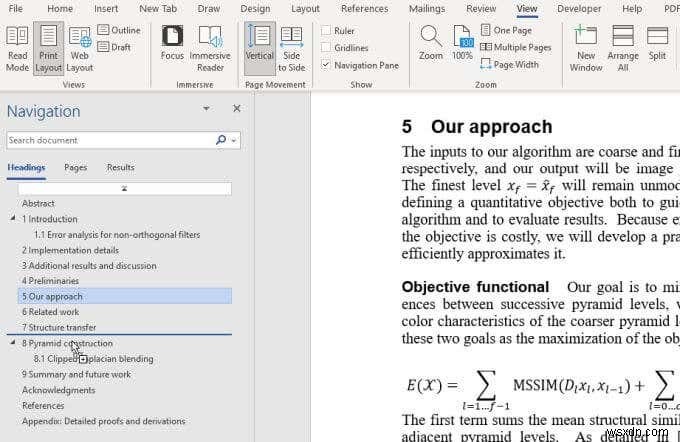Split the document window

pyautogui.click(x=657, y=43)
